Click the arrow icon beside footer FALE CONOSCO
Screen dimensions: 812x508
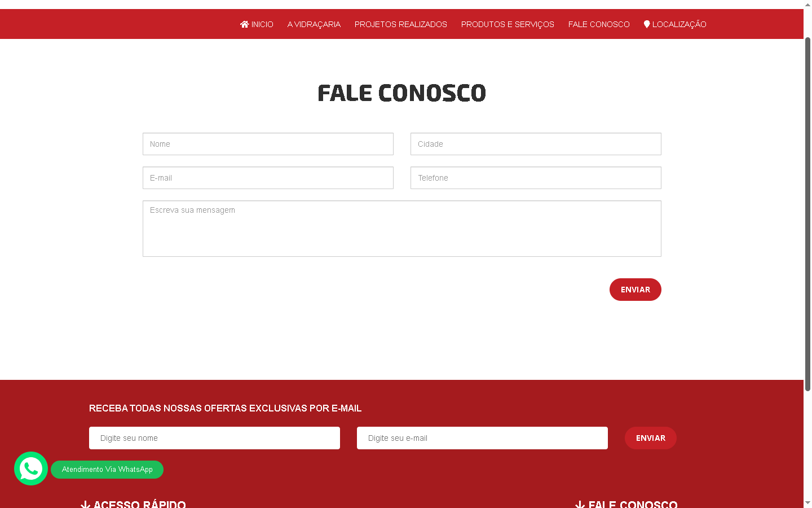click(x=580, y=505)
